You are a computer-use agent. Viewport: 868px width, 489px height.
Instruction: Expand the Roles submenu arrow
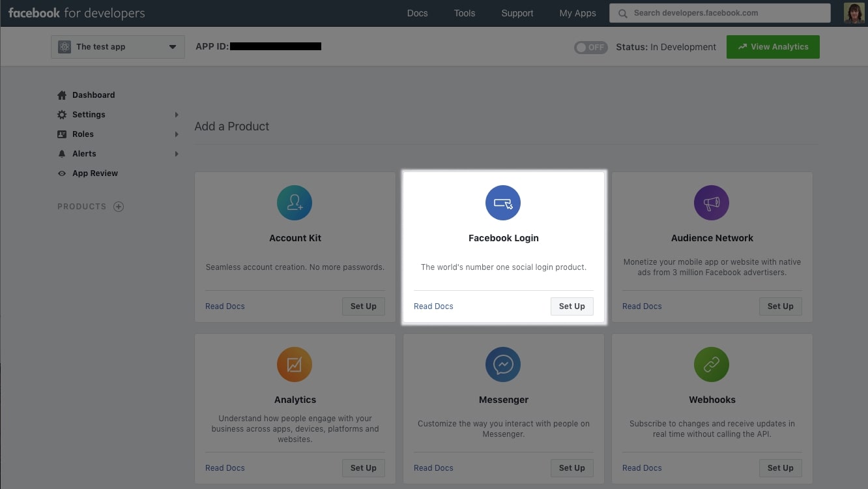tap(177, 134)
